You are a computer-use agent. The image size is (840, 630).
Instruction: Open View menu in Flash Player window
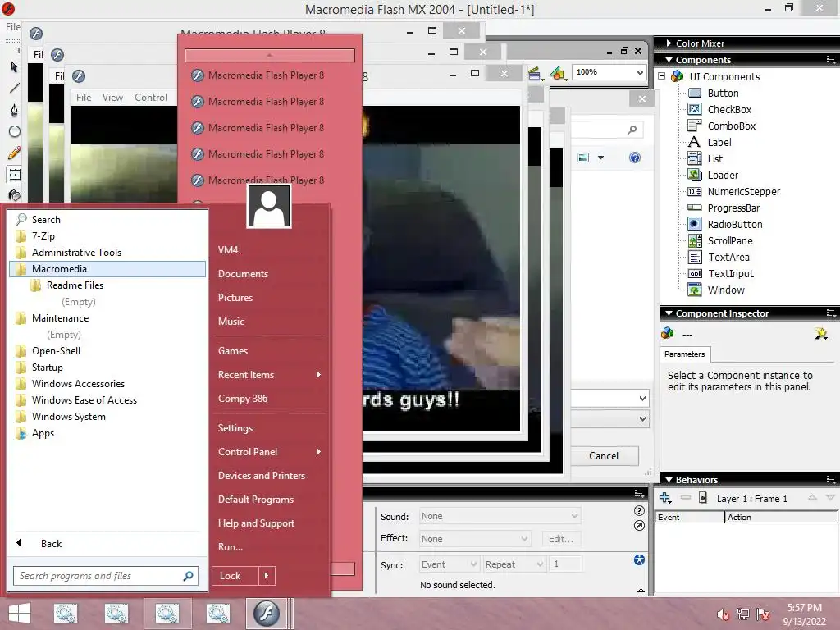click(112, 98)
